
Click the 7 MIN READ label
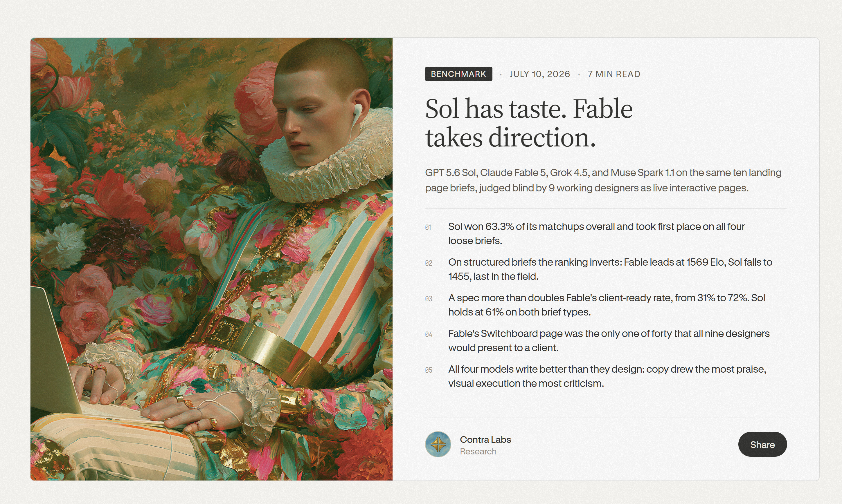[x=614, y=74]
